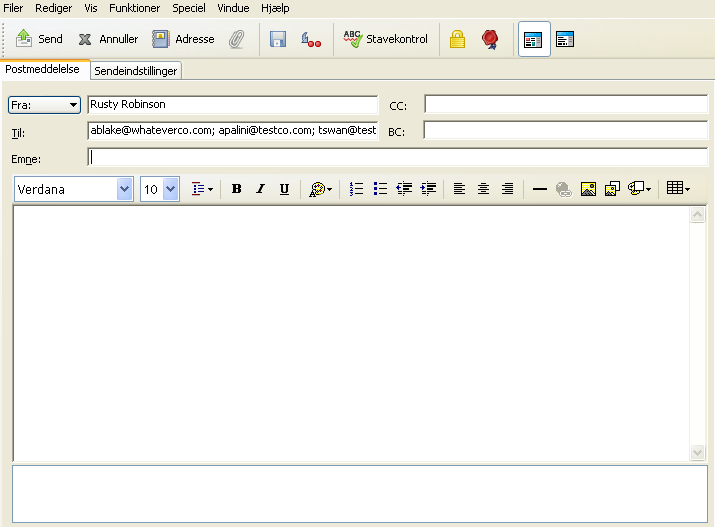Open the Funktioner menu
Viewport: 715px width, 527px height.
point(135,8)
